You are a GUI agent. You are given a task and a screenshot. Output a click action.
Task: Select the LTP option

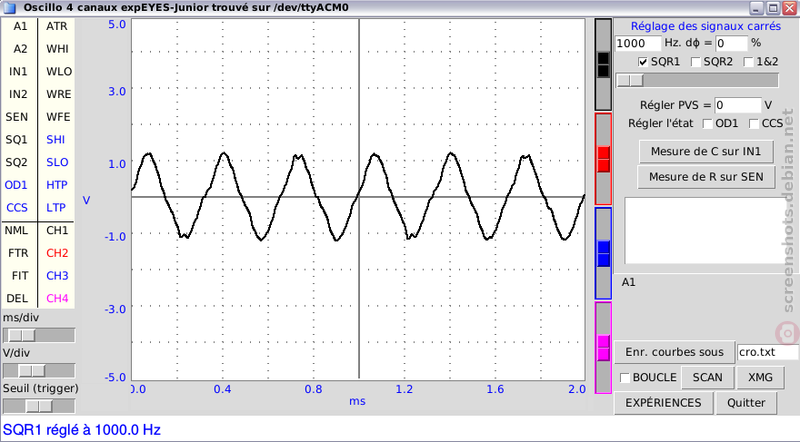(x=56, y=208)
